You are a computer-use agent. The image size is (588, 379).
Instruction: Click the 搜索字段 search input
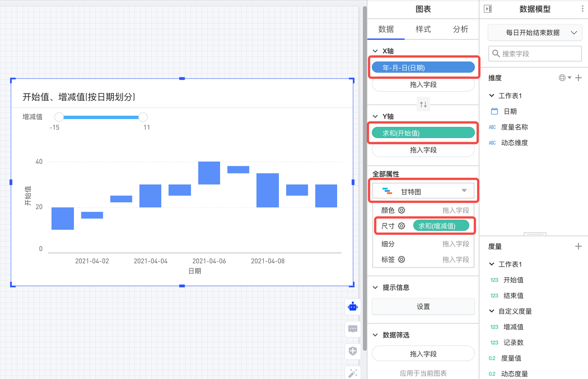click(535, 54)
